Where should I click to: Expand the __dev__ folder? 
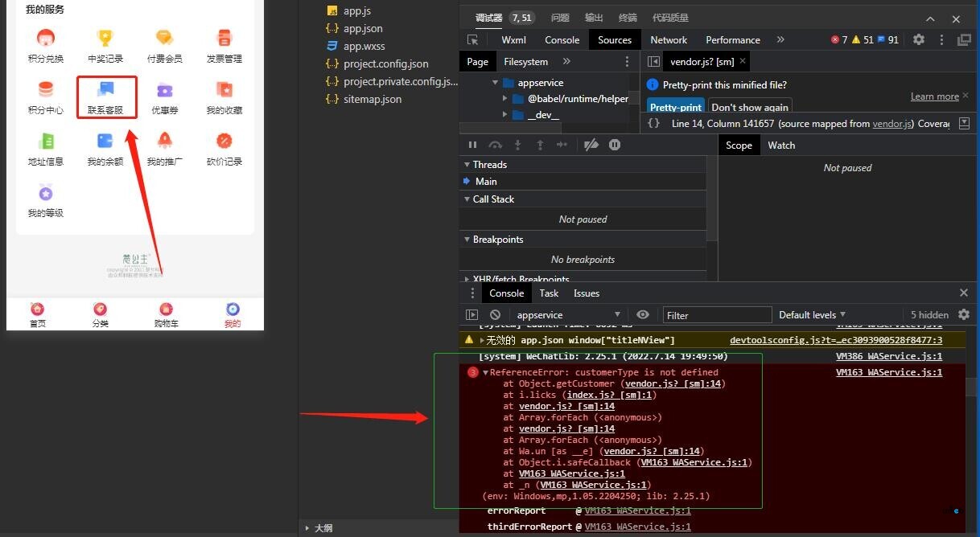pyautogui.click(x=505, y=115)
